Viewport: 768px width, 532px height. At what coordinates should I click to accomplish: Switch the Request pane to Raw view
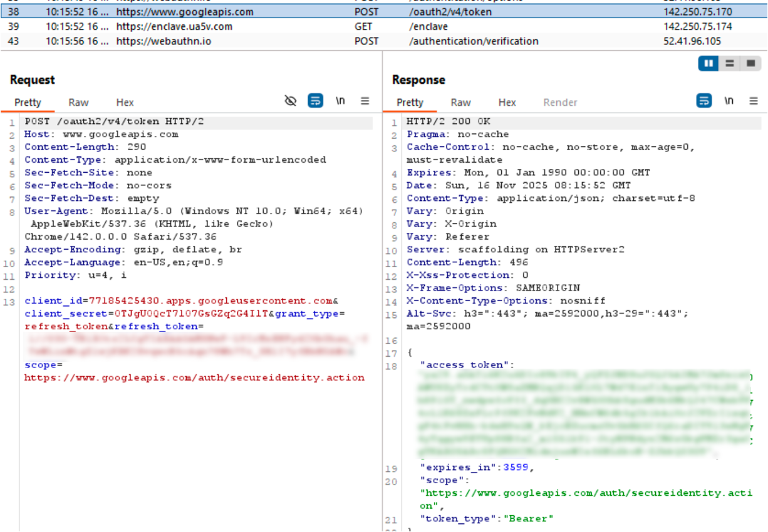(x=78, y=102)
